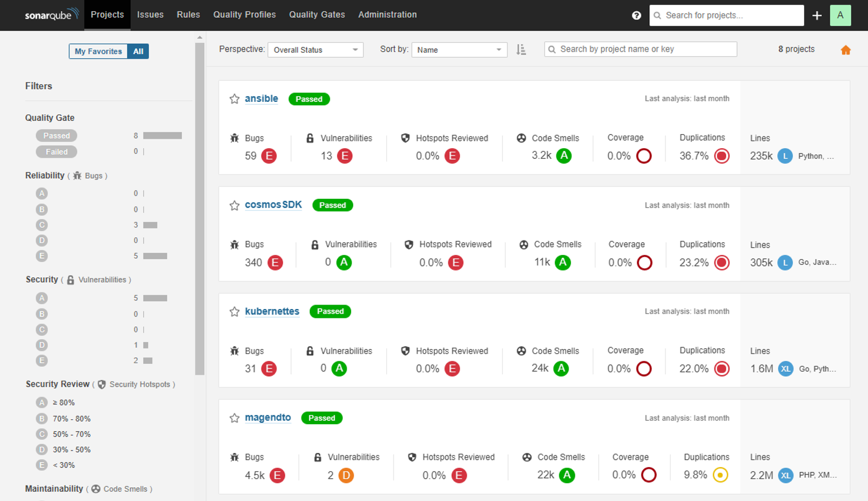Toggle descending sort order icon
This screenshot has height=501, width=868.
point(521,50)
